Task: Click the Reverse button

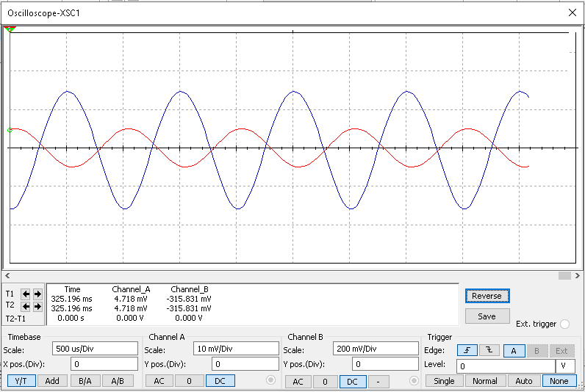Action: click(487, 296)
